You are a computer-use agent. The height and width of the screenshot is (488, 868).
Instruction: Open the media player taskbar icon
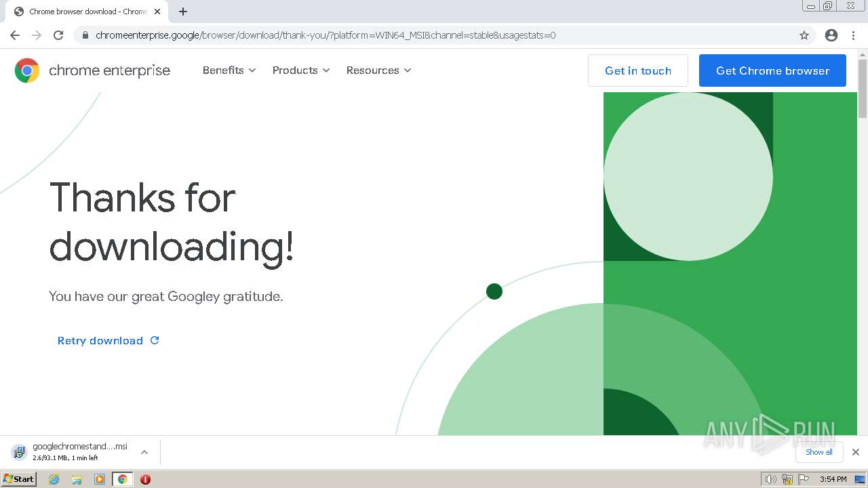[x=100, y=479]
